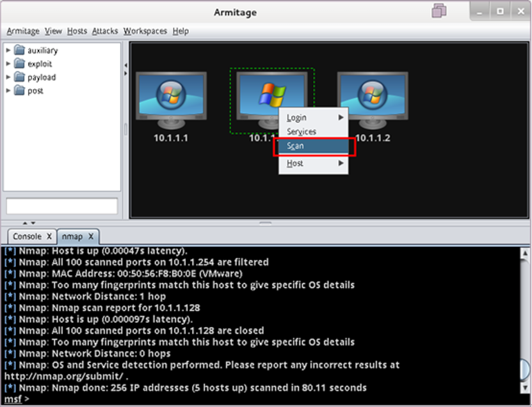Expand the auxiliary module tree node
This screenshot has height=407, width=532.
[8, 50]
